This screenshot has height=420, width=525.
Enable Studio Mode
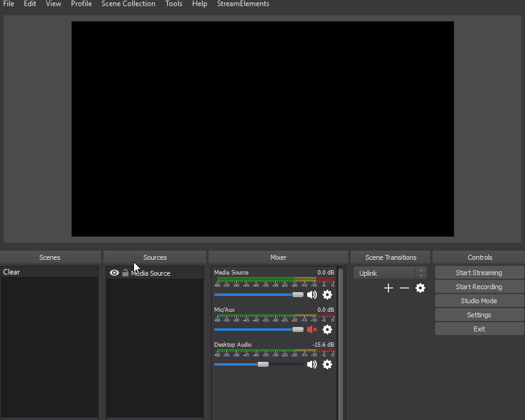point(479,301)
